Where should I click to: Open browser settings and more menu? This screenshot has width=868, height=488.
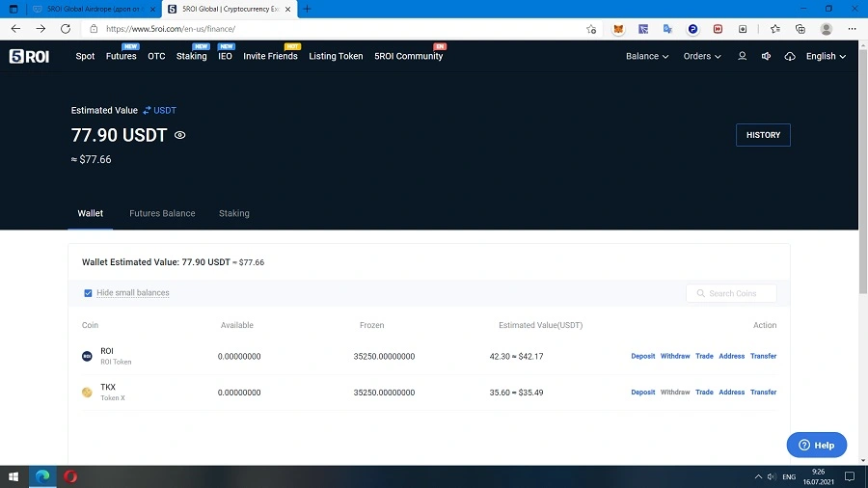coord(852,29)
